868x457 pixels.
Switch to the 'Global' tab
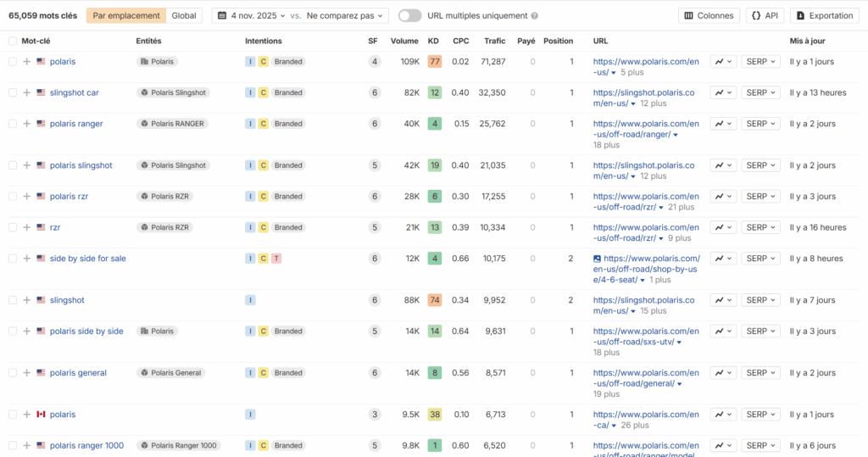184,15
